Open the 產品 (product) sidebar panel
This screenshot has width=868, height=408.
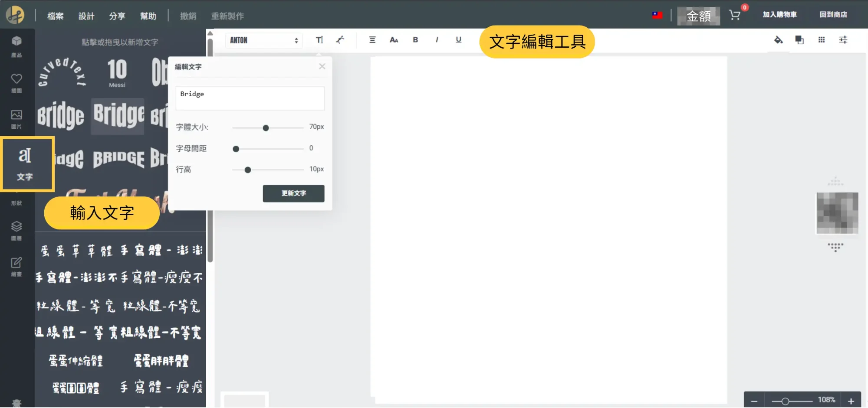(16, 46)
